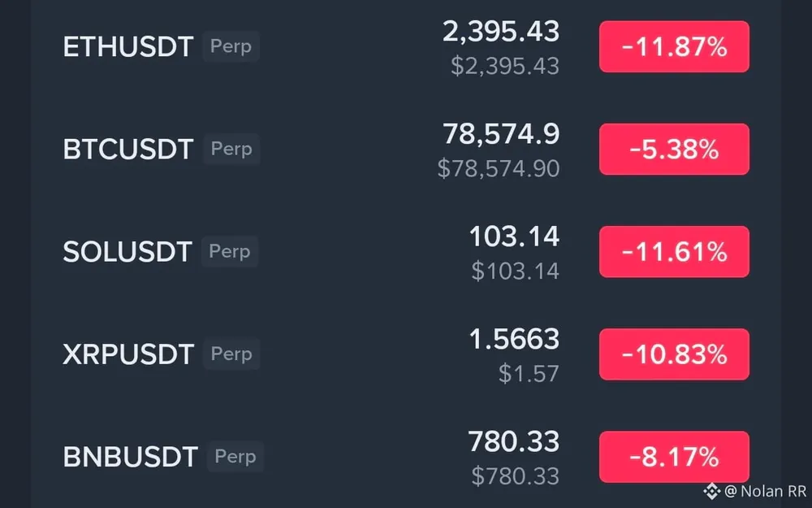The image size is (812, 508).
Task: Click the $1.57 XRP dollar value
Action: [x=529, y=374]
